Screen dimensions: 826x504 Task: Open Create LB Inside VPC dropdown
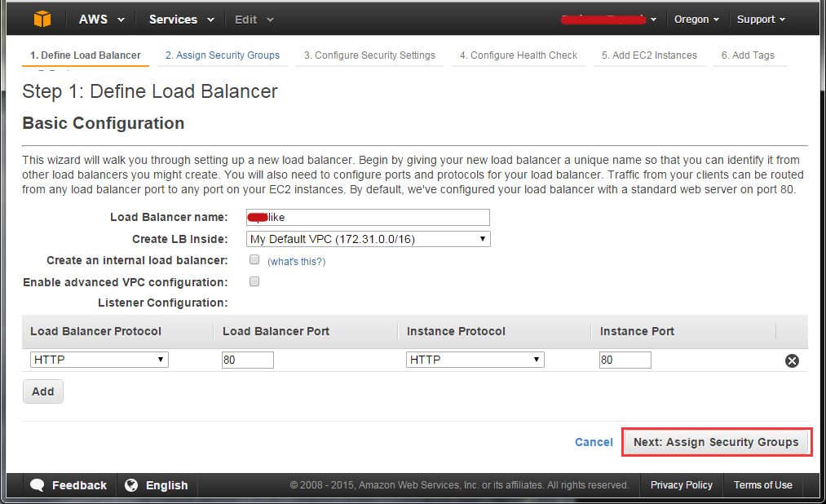click(369, 239)
